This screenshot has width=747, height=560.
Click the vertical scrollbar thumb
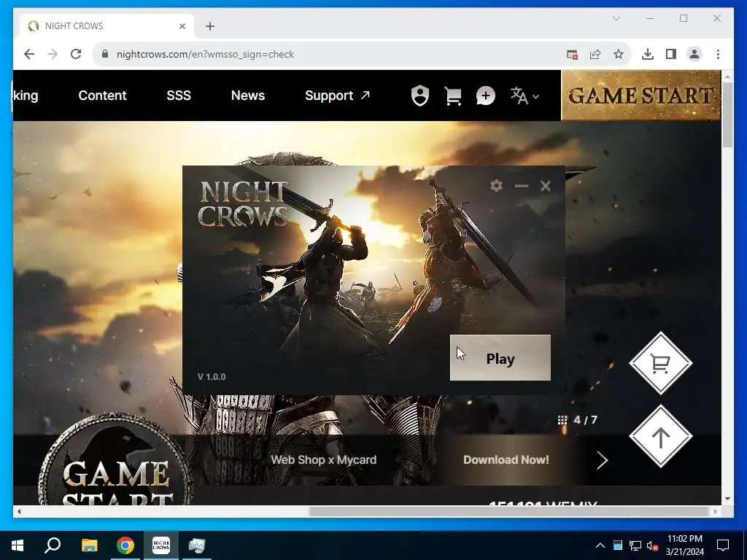727,114
